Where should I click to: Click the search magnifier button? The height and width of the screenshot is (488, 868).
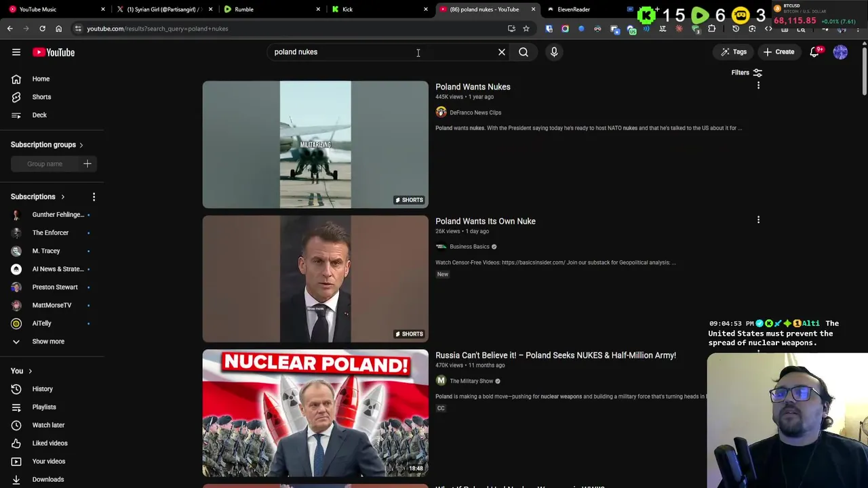[x=524, y=52]
